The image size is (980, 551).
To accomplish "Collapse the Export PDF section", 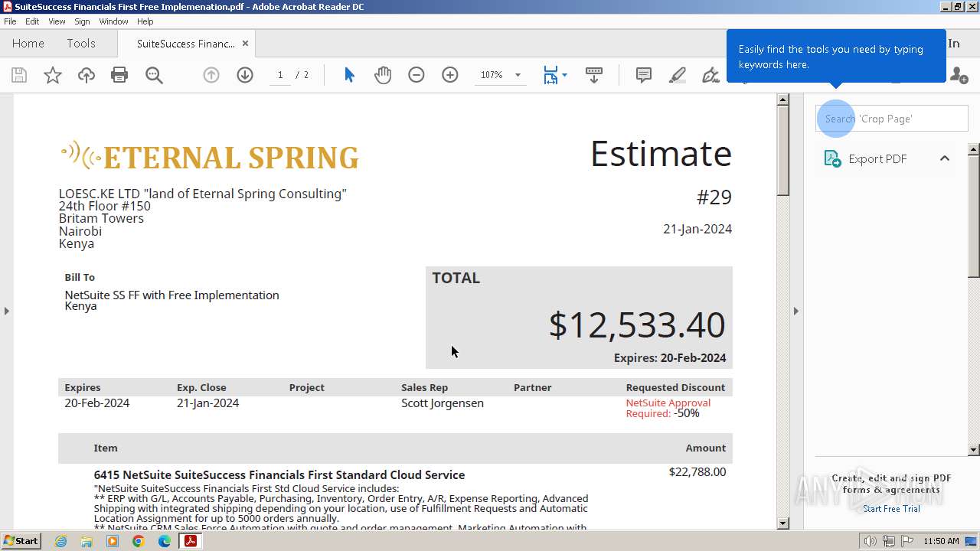I will point(944,158).
